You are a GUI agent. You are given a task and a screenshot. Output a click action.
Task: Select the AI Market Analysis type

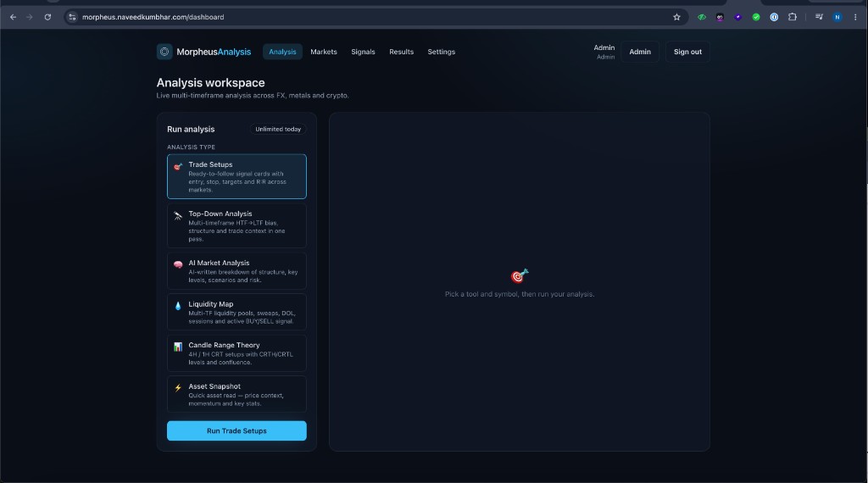[x=236, y=271]
